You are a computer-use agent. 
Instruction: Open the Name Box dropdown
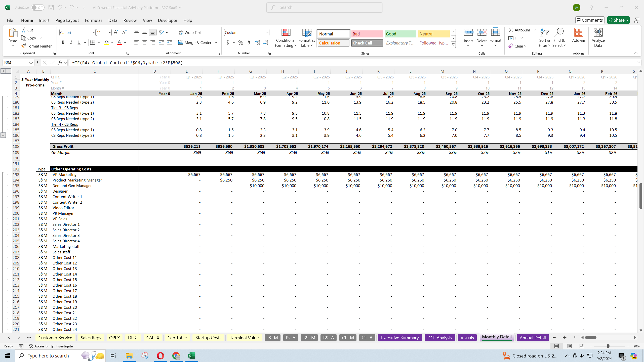(31, 63)
